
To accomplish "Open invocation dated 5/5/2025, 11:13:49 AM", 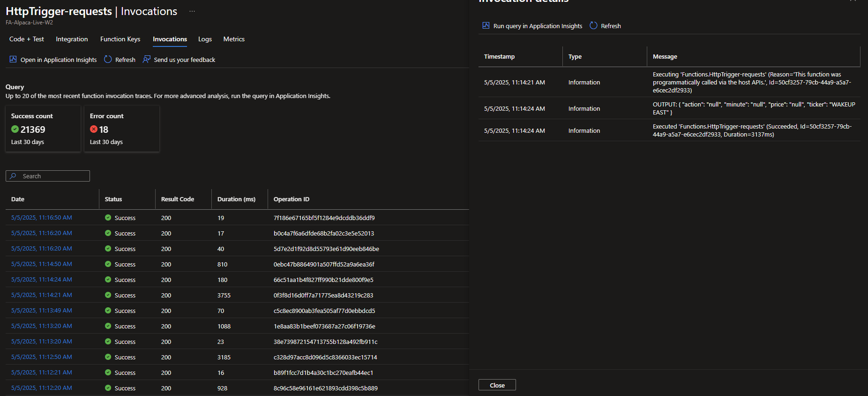I will click(42, 311).
